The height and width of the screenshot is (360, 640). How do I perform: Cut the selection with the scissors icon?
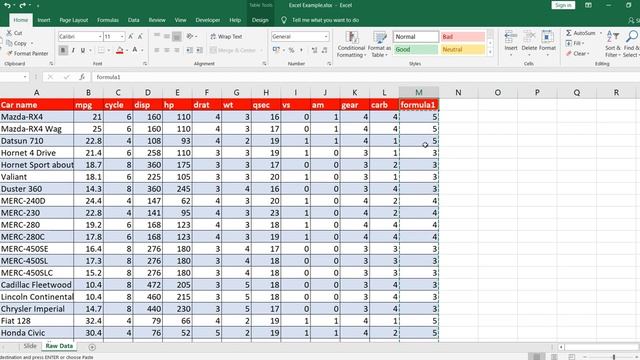tap(9, 33)
